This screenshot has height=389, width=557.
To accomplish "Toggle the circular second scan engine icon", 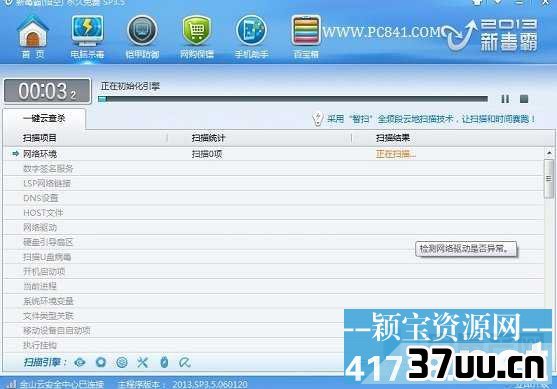I will (x=101, y=362).
